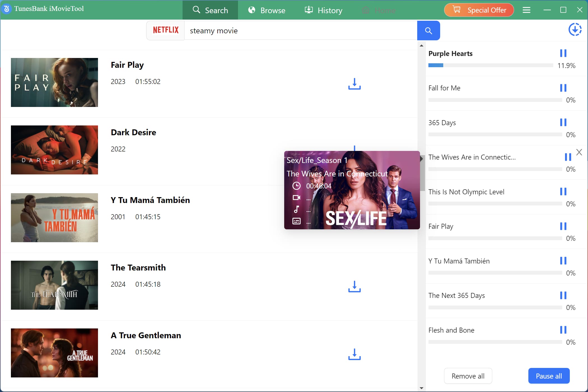Click the Remove all button

468,376
